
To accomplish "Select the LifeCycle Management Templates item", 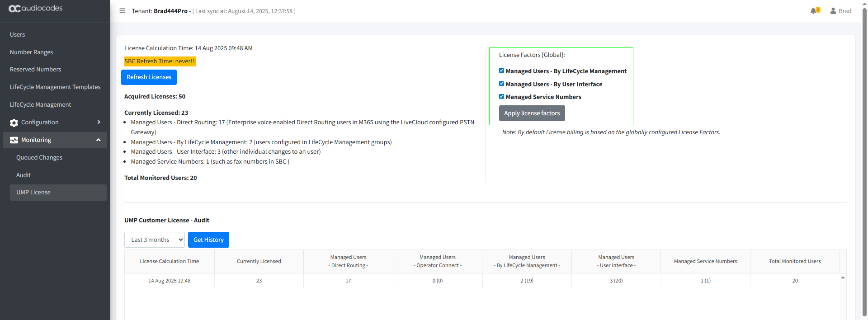I will (x=55, y=87).
